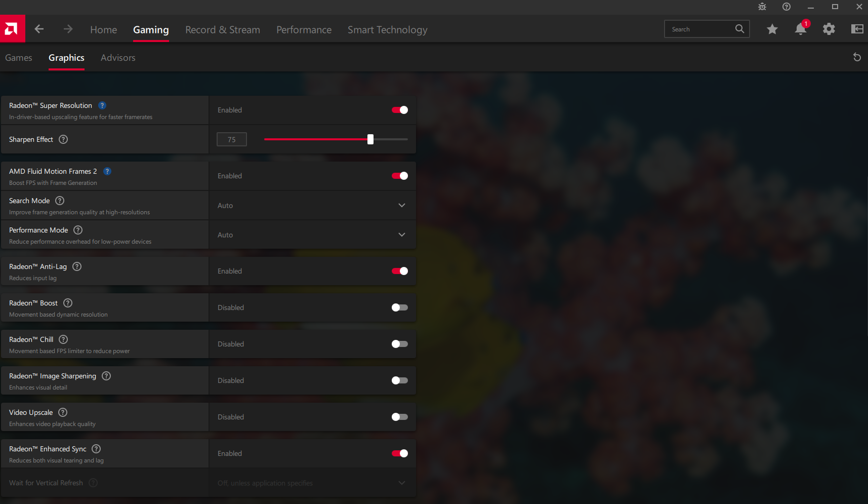Reset graphics settings with undo icon
Screen dimensions: 868x504
click(x=857, y=57)
